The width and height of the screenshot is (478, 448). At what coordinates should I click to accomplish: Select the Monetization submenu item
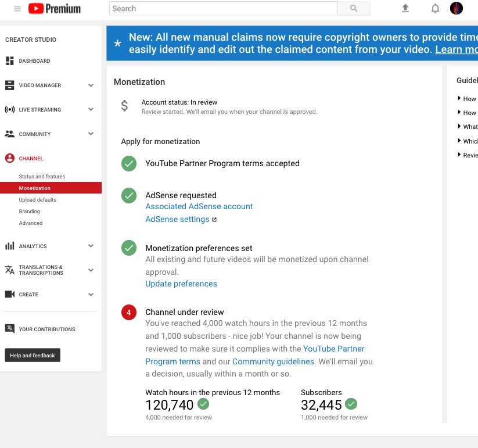[51, 188]
